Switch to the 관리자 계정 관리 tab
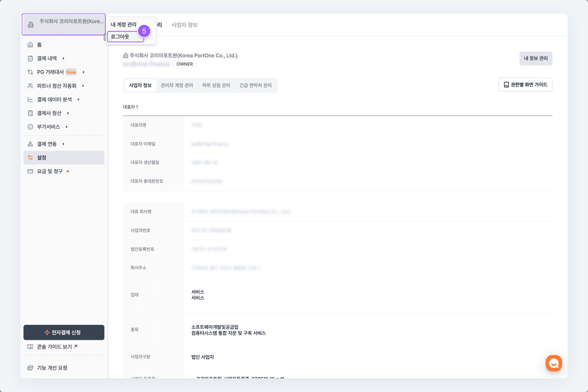The image size is (588, 392). 177,85
